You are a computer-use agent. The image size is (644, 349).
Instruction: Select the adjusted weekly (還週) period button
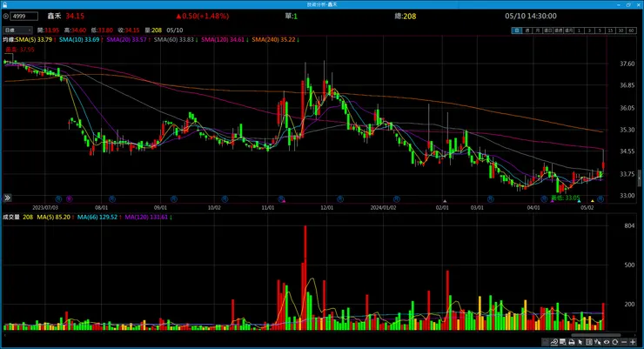point(558,30)
